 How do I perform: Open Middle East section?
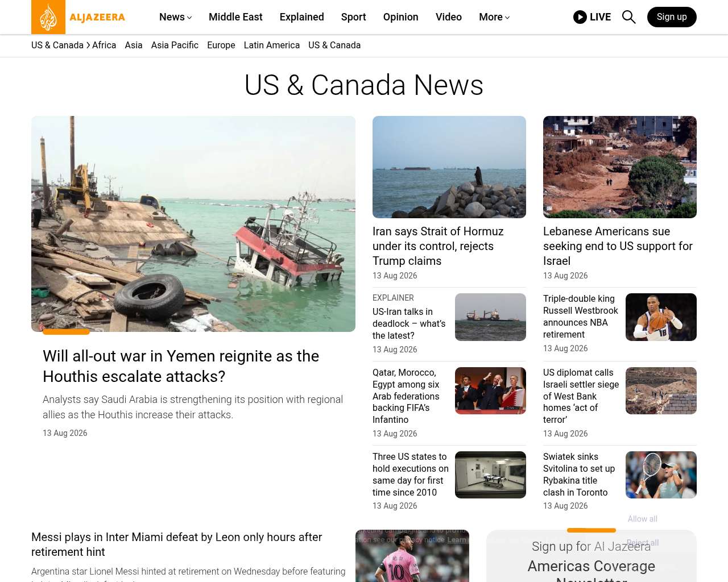click(x=235, y=17)
